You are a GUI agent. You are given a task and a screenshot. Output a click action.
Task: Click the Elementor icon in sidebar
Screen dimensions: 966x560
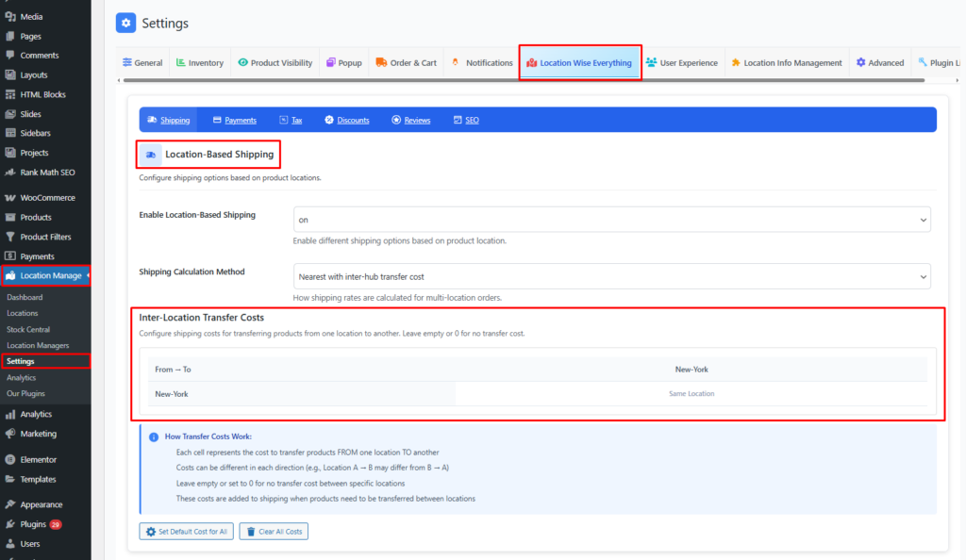click(x=9, y=459)
